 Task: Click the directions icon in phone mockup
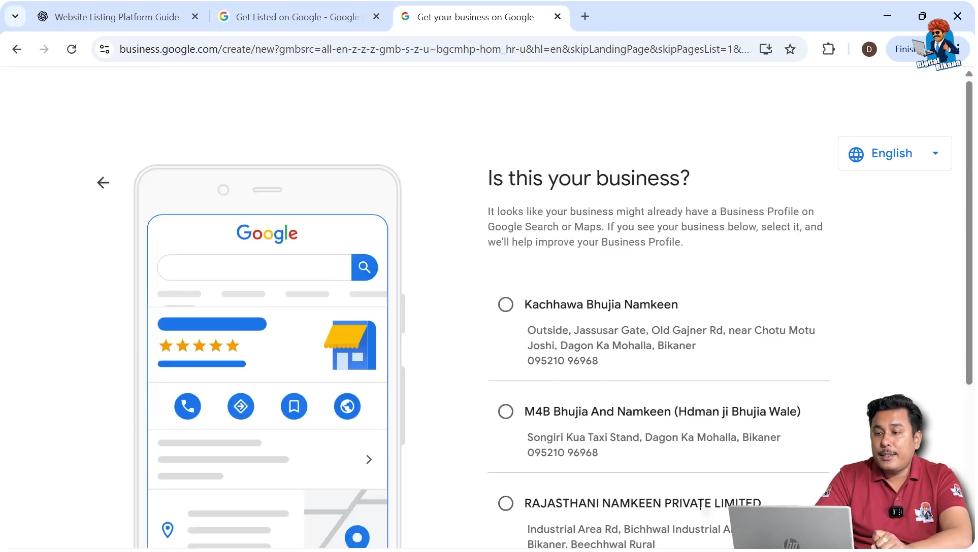point(241,407)
